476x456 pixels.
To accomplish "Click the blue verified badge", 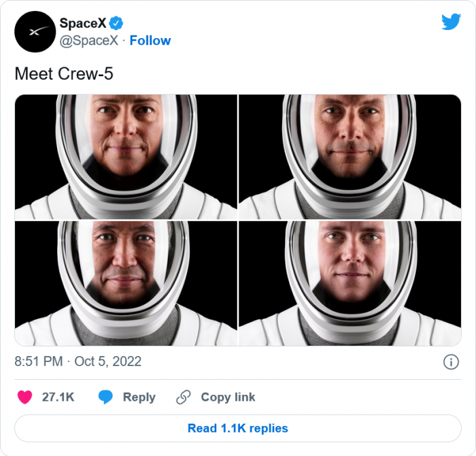I will [x=116, y=24].
